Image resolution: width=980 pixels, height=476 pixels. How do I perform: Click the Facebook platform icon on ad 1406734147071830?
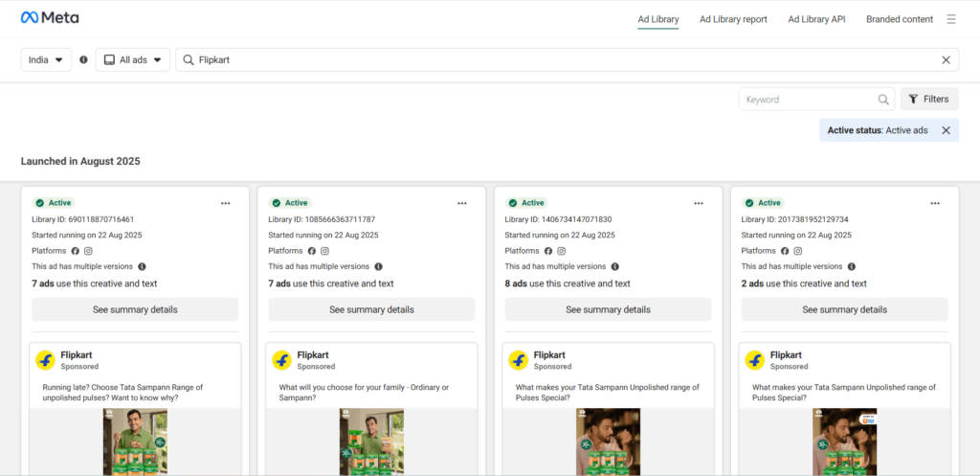[548, 251]
